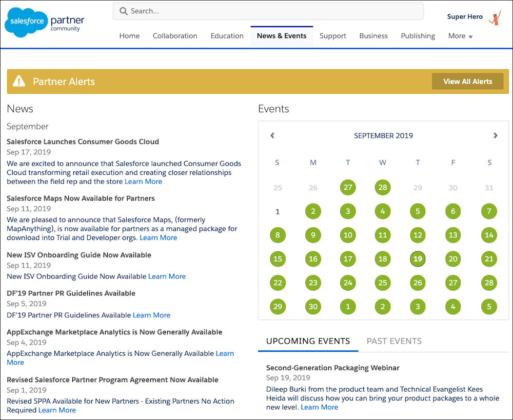This screenshot has width=513, height=420.
Task: Click the DF'19 Partner PR Guidelines headline
Action: [x=71, y=293]
